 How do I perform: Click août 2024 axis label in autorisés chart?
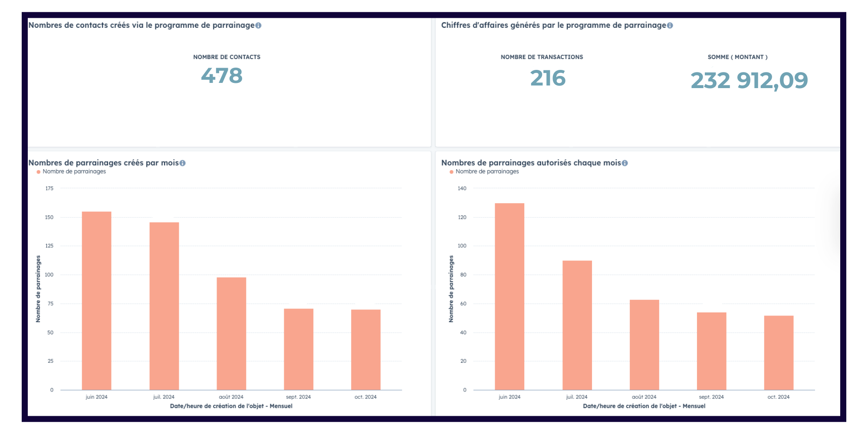pyautogui.click(x=644, y=397)
